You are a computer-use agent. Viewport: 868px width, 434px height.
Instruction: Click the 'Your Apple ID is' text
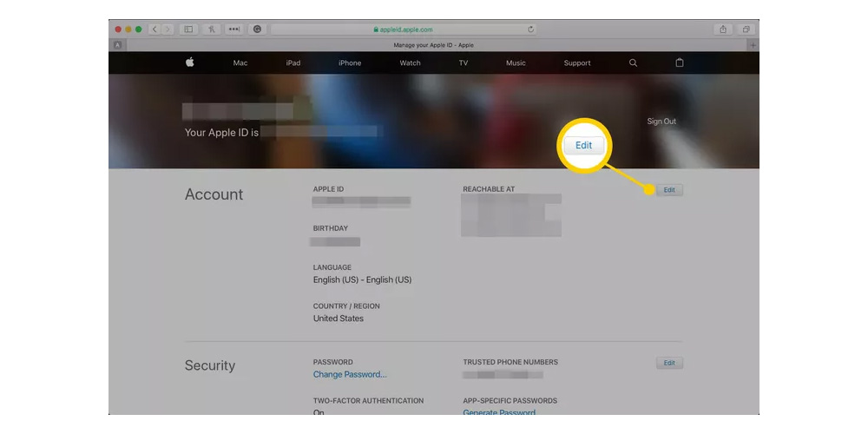pyautogui.click(x=221, y=133)
